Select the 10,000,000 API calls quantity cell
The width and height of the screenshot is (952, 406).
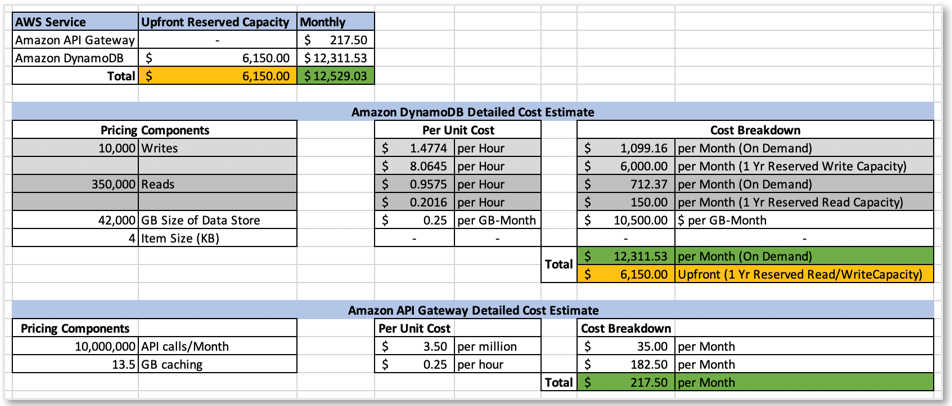pos(75,347)
